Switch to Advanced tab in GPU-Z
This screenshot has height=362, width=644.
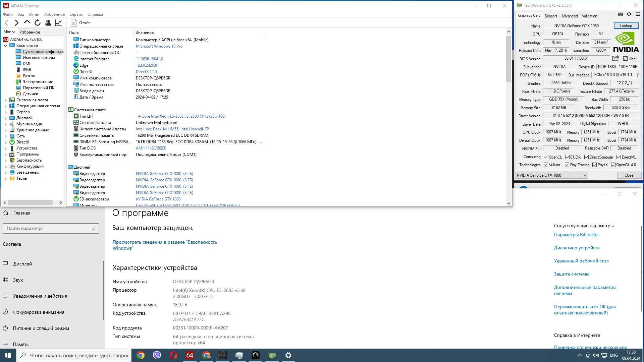[570, 16]
